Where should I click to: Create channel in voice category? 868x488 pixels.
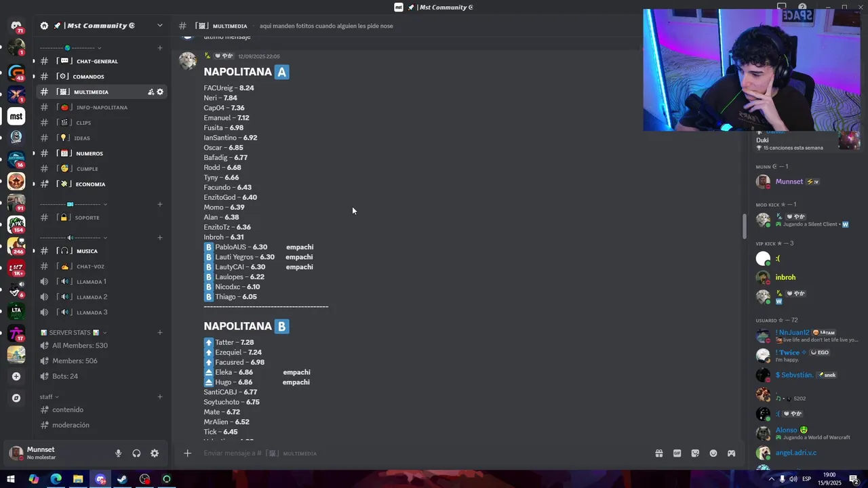(160, 238)
